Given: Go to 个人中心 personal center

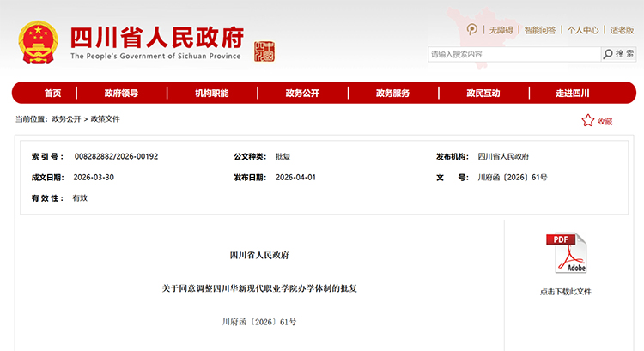Looking at the screenshot, I should [x=582, y=30].
